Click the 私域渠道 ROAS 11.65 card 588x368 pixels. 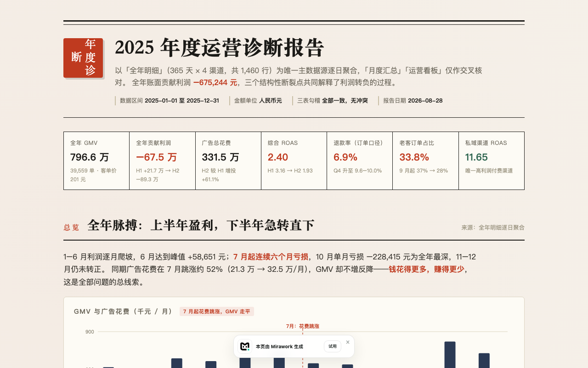click(x=492, y=161)
